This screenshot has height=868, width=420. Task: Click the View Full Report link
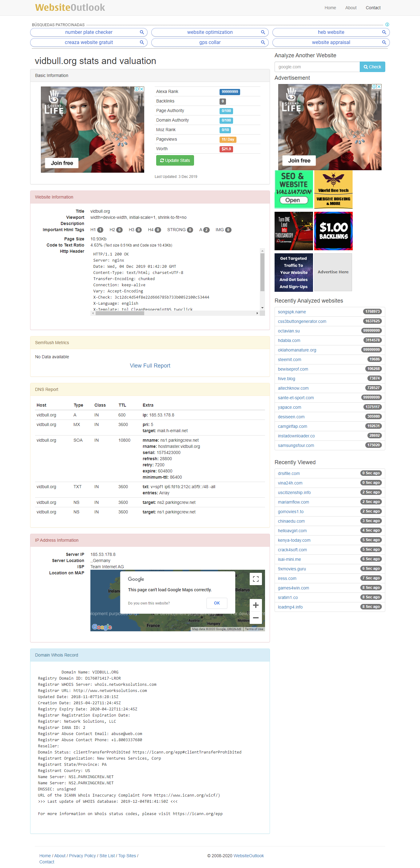150,366
